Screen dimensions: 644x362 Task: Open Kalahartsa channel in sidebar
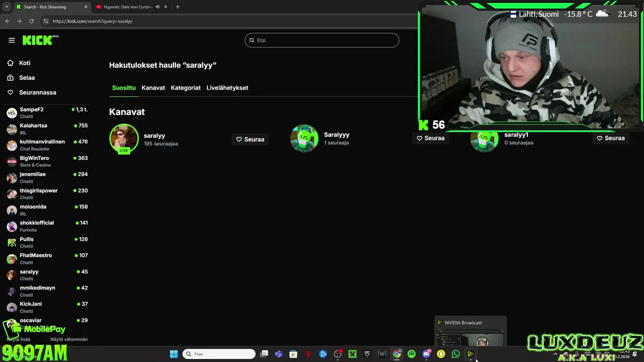[47, 129]
